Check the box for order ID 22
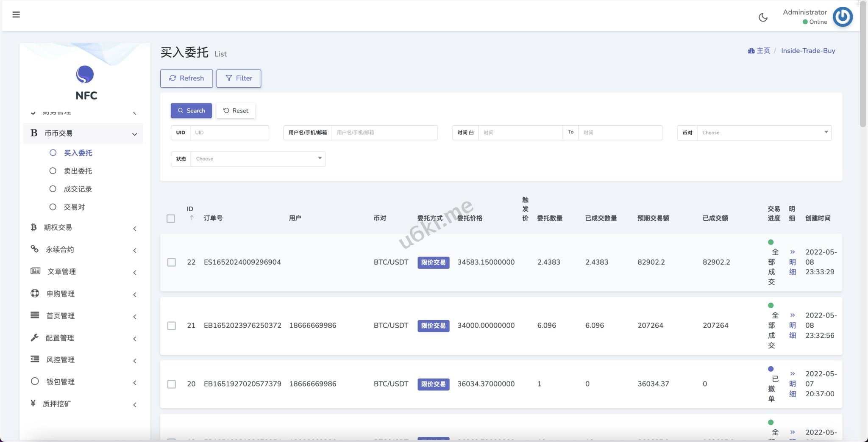The width and height of the screenshot is (868, 442). pyautogui.click(x=172, y=262)
